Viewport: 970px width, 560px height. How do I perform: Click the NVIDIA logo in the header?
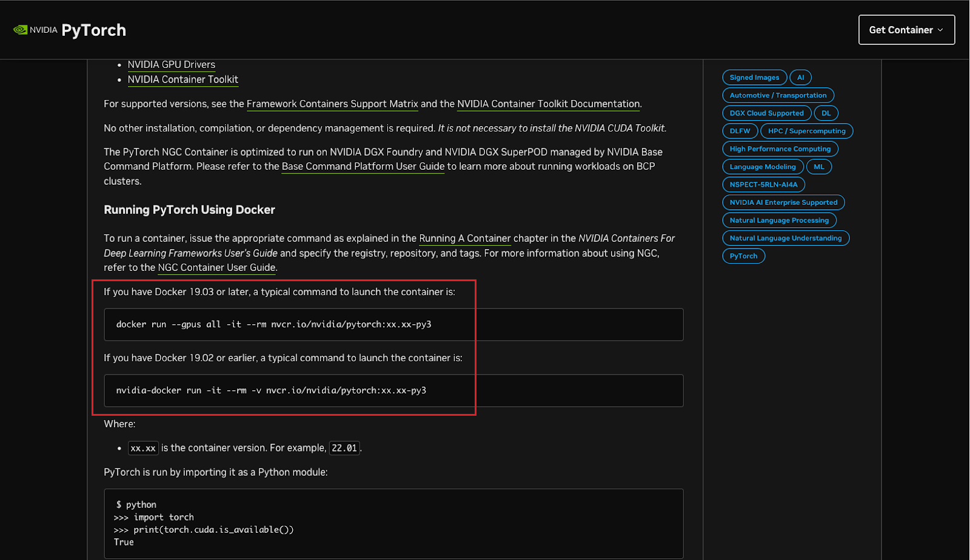click(35, 30)
